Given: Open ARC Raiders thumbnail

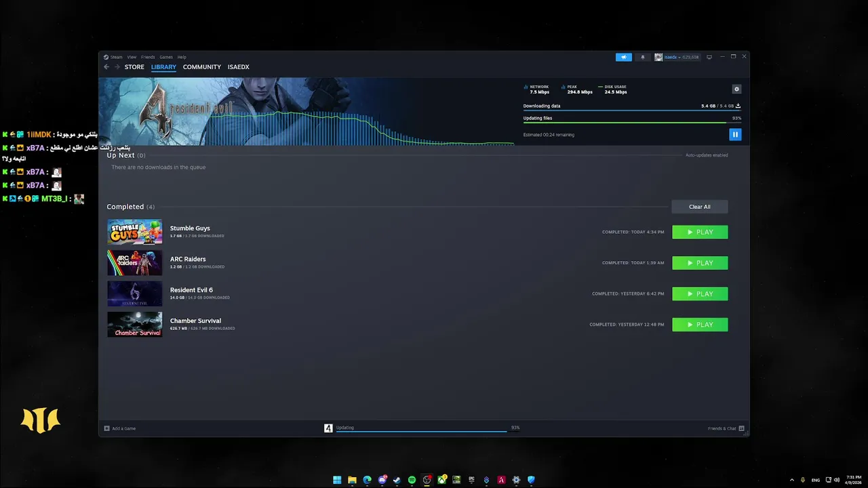Looking at the screenshot, I should [135, 263].
